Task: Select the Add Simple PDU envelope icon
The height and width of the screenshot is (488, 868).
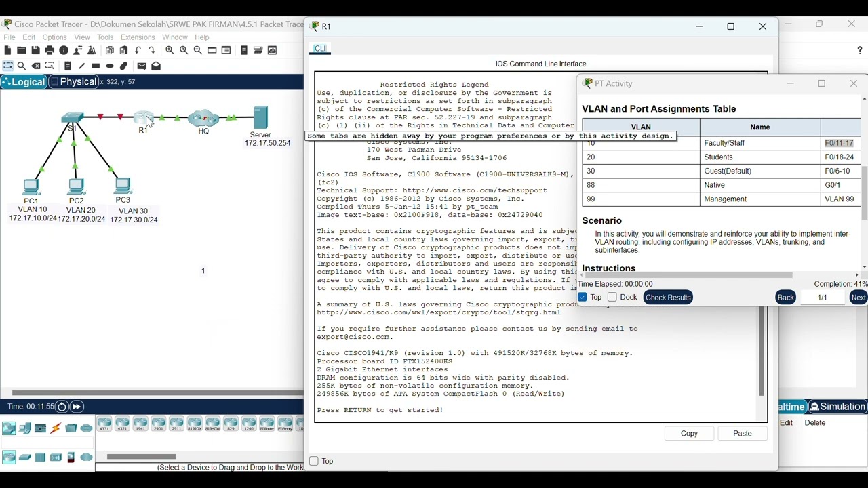Action: [142, 66]
